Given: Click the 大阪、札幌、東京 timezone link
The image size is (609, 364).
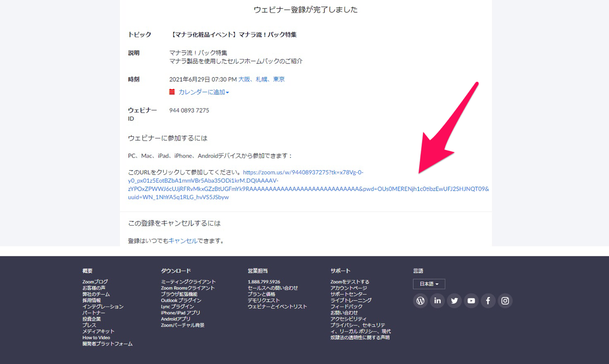Looking at the screenshot, I should [x=261, y=79].
